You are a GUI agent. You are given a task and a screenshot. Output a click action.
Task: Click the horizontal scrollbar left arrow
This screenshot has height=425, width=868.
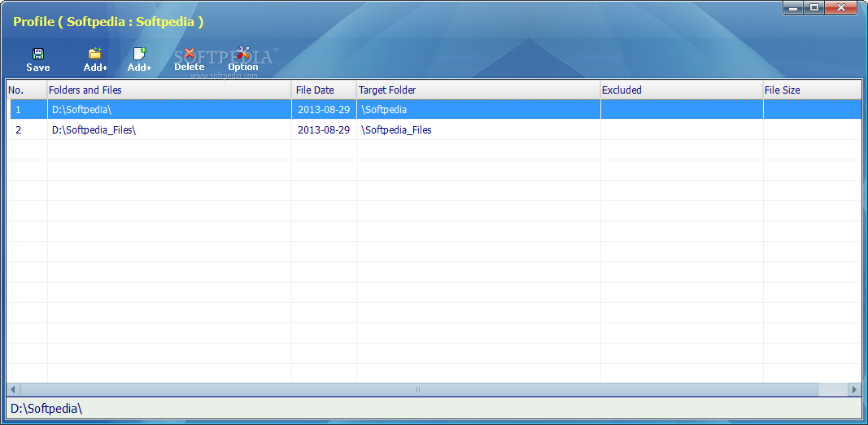[x=13, y=389]
